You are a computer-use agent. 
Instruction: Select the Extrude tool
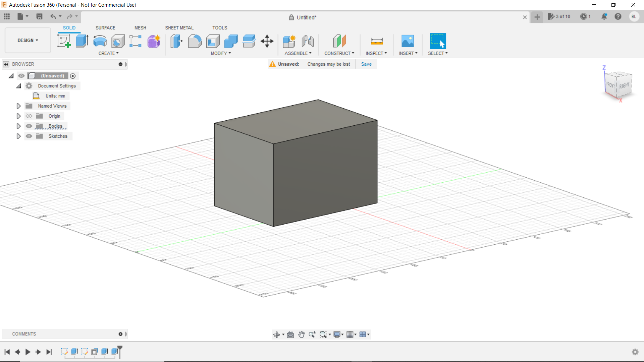[82, 41]
